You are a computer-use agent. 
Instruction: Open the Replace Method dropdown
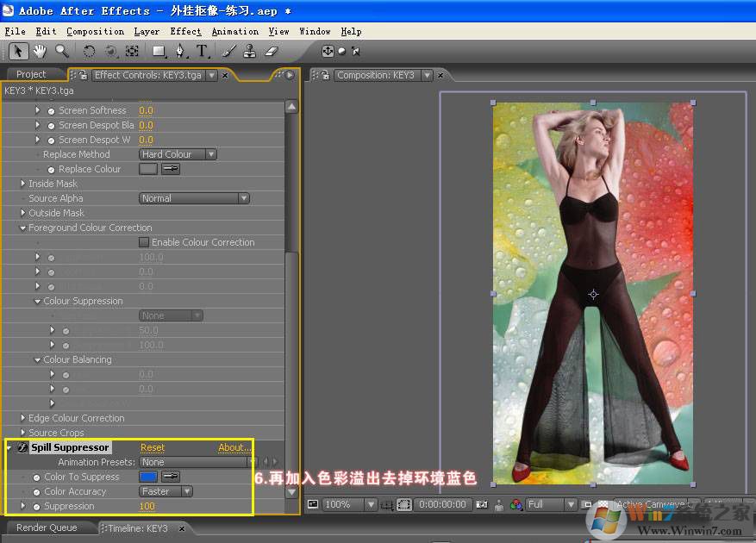[x=178, y=154]
